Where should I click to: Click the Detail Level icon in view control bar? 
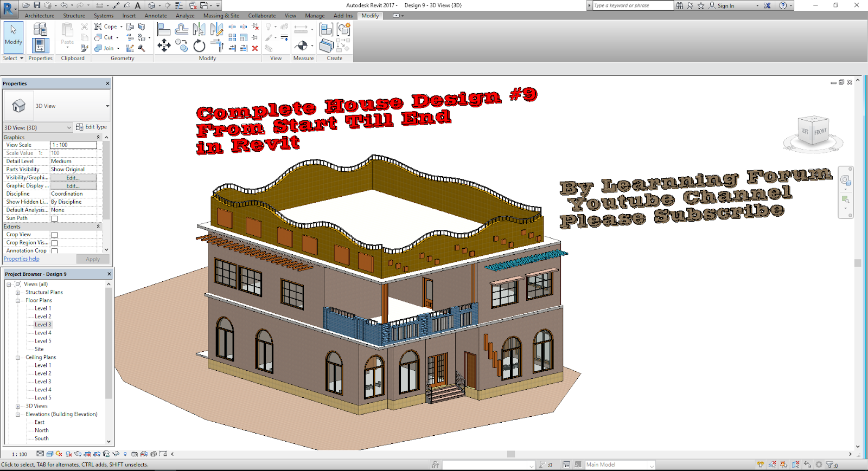tap(40, 454)
